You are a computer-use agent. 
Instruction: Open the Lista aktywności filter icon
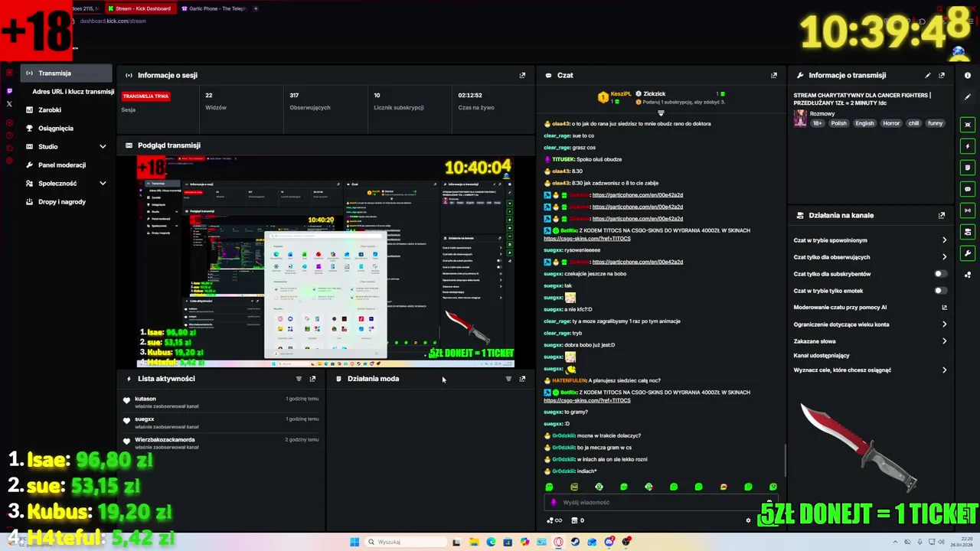tap(299, 379)
